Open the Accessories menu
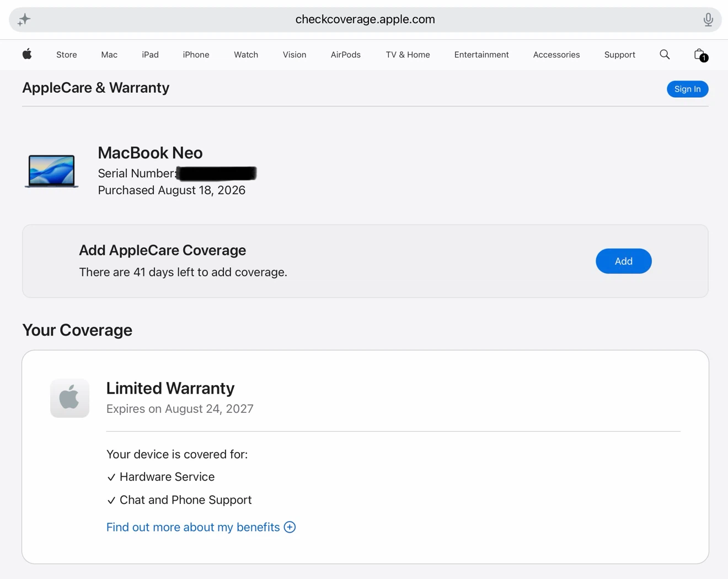The image size is (728, 579). [556, 55]
